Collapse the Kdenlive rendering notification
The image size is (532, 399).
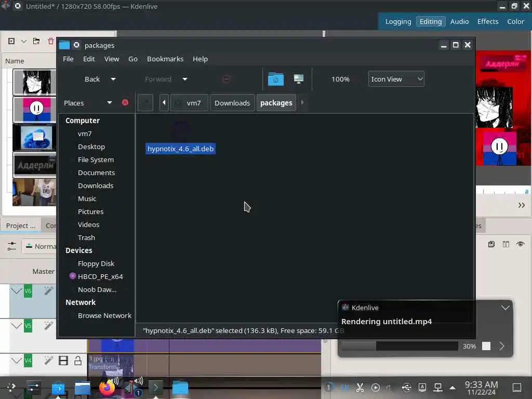click(505, 308)
